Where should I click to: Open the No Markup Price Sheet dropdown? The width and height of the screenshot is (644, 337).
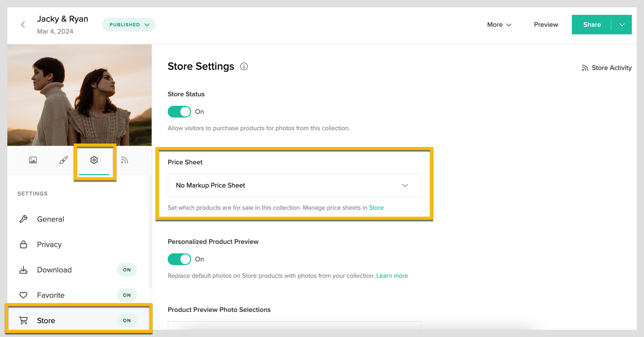294,186
